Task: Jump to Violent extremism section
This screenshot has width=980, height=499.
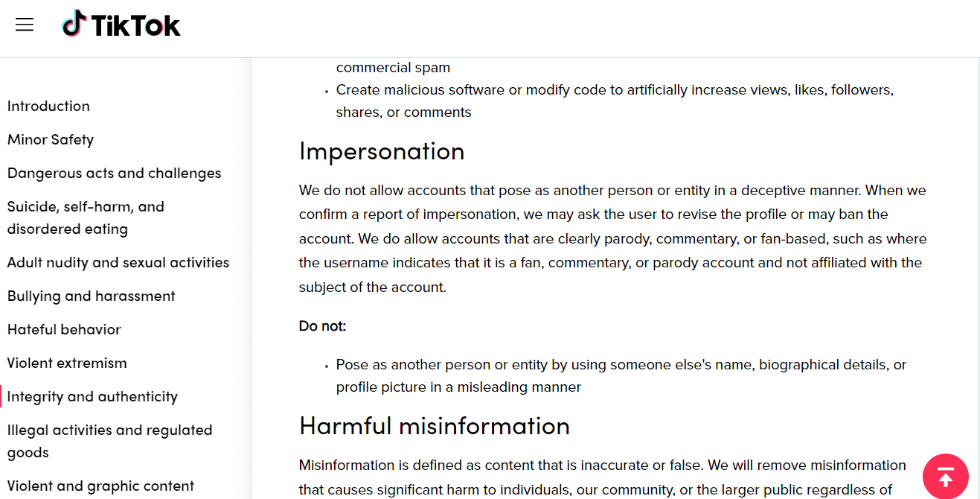Action: [x=67, y=363]
